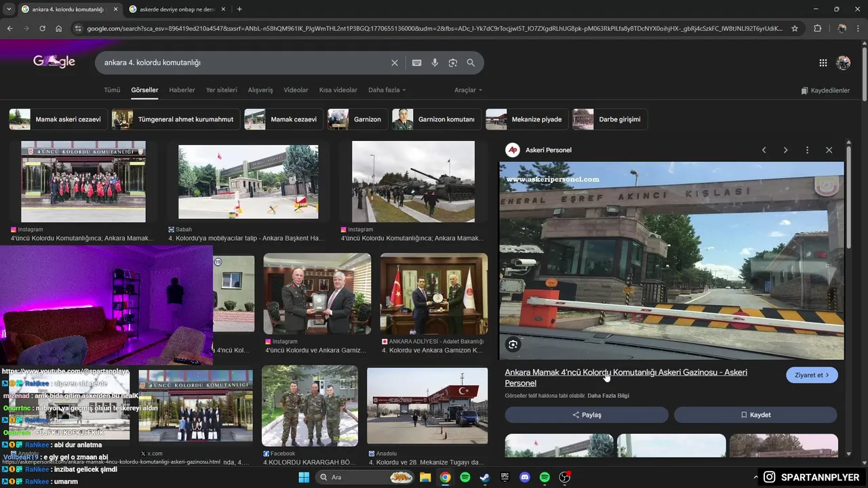This screenshot has height=488, width=868.
Task: Search by image using the Lens icon
Action: pos(453,62)
